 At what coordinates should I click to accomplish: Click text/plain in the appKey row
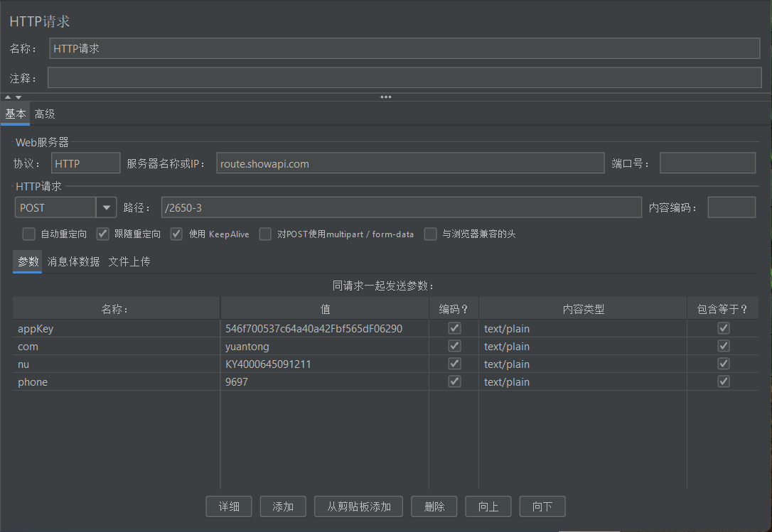click(x=507, y=329)
